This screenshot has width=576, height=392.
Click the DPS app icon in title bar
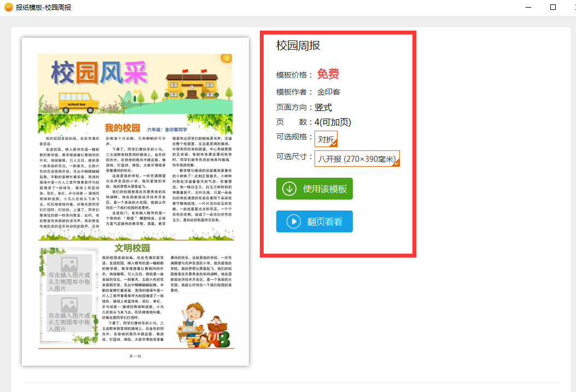8,7
